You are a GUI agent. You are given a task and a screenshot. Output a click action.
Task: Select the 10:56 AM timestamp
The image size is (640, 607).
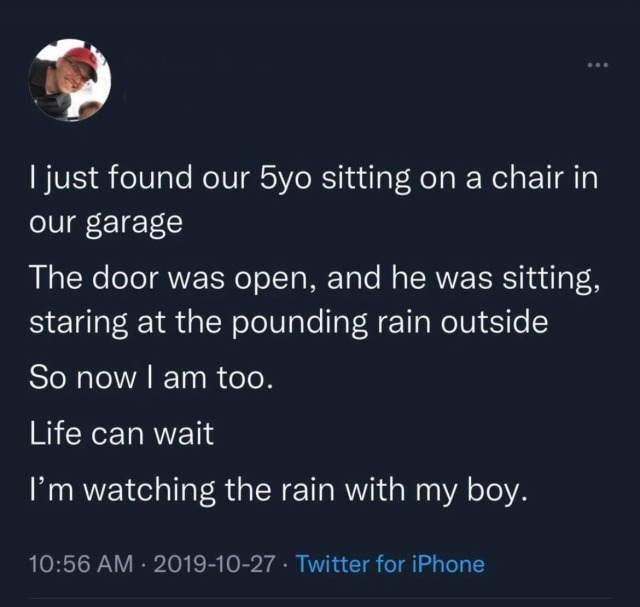pos(81,564)
